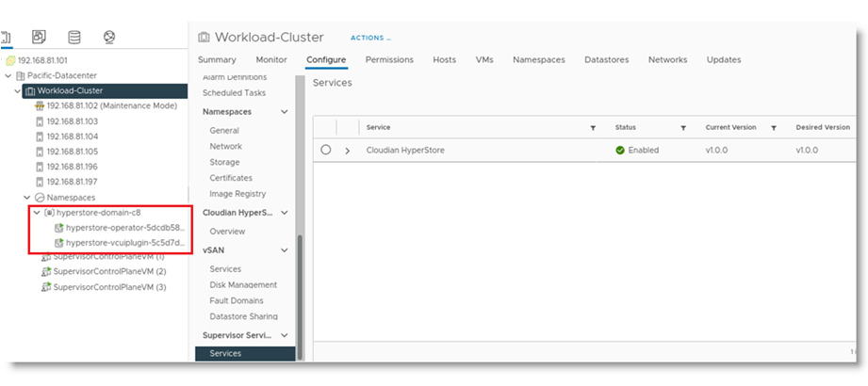
Task: Switch to the Permissions tab
Action: 389,59
